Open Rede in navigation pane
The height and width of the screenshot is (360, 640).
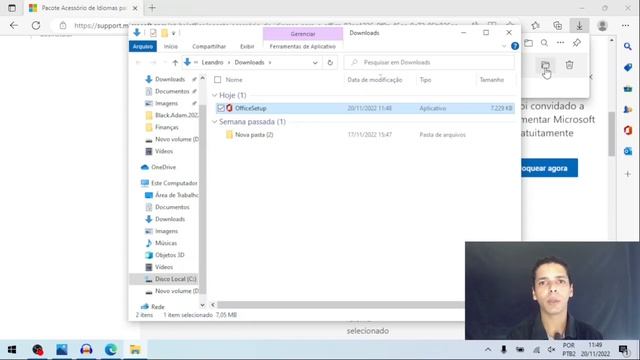coord(158,307)
